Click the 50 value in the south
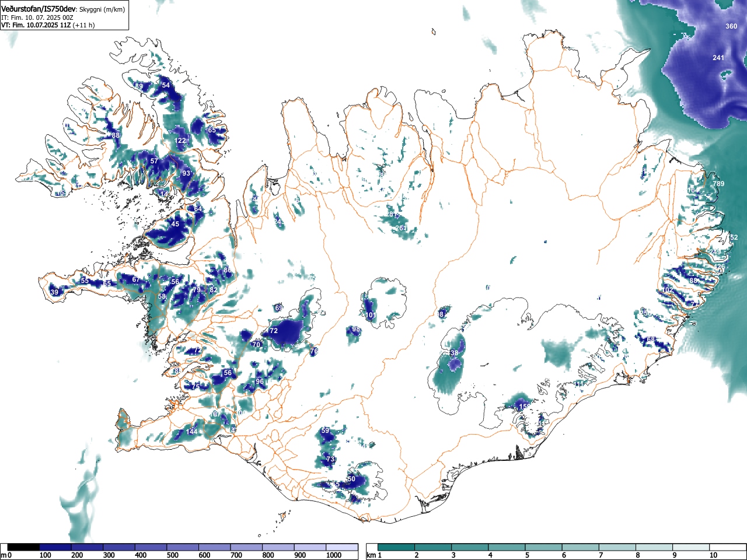The image size is (747, 560). [x=351, y=479]
